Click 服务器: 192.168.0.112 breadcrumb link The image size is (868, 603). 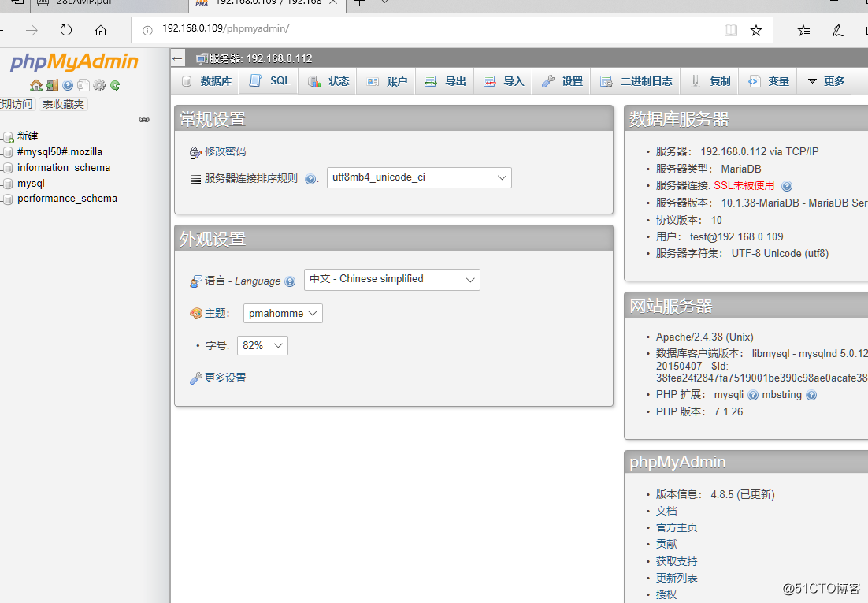tap(260, 59)
